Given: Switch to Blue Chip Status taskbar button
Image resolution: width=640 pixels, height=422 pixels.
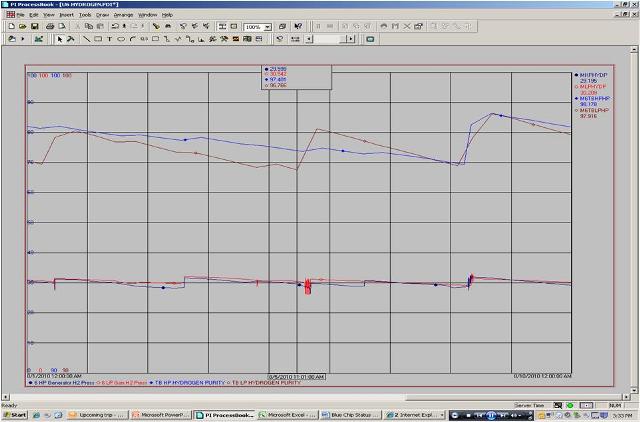Looking at the screenshot, I should 351,415.
